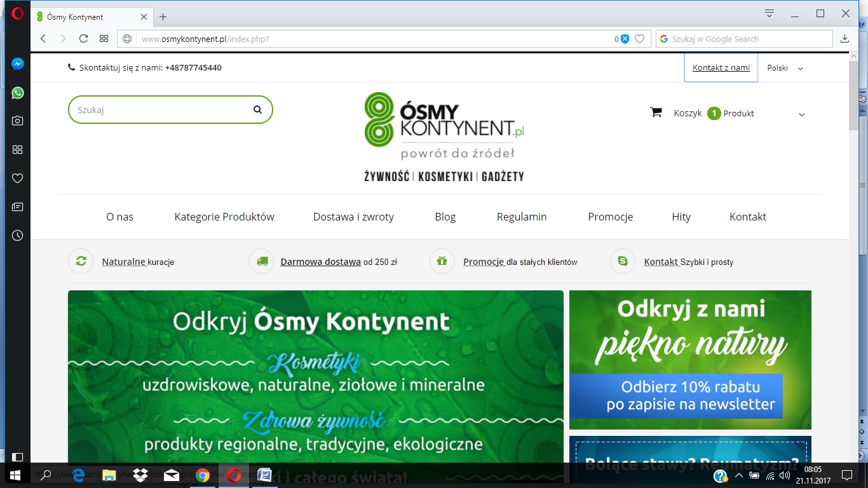Open the Windows Start menu
Viewport: 868px width, 488px height.
coord(14,475)
